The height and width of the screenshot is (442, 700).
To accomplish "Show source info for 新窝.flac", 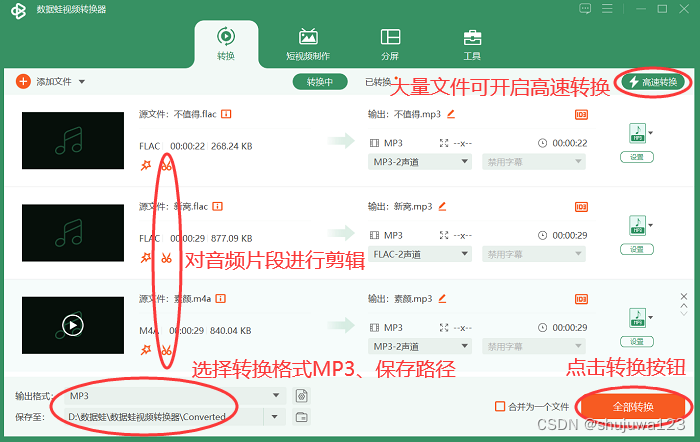I will pos(217,206).
